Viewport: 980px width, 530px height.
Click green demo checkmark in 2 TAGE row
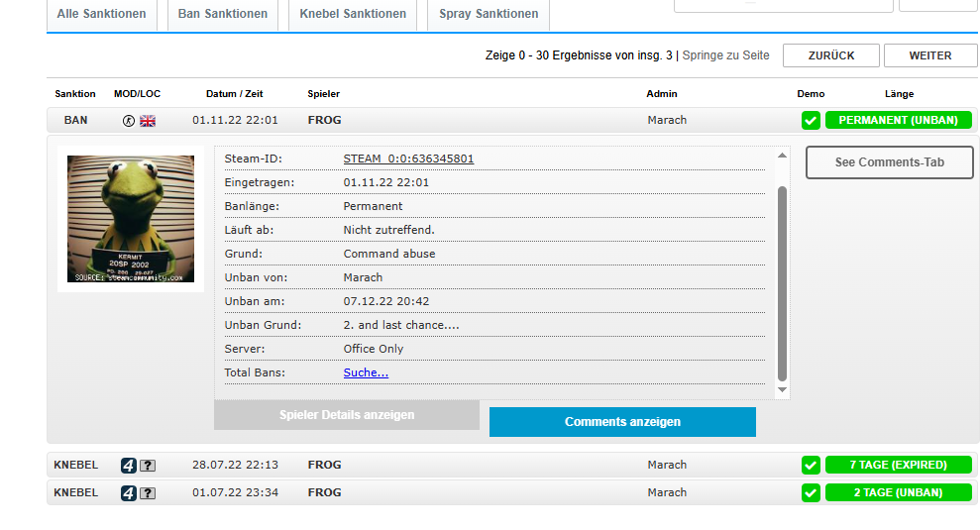(811, 493)
